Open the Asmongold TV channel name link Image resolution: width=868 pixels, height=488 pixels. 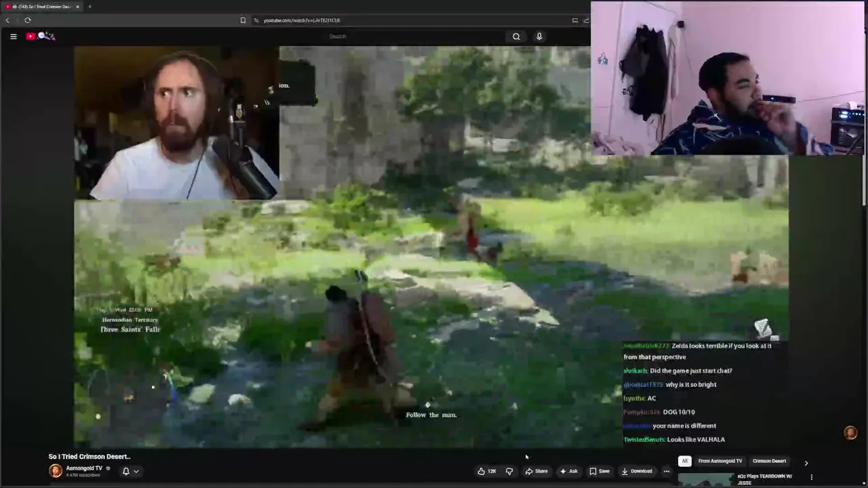(x=84, y=468)
